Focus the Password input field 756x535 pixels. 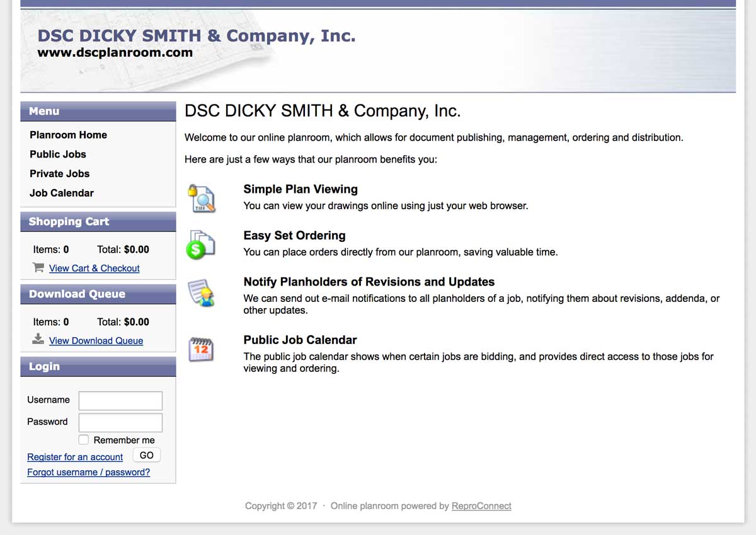[x=120, y=422]
